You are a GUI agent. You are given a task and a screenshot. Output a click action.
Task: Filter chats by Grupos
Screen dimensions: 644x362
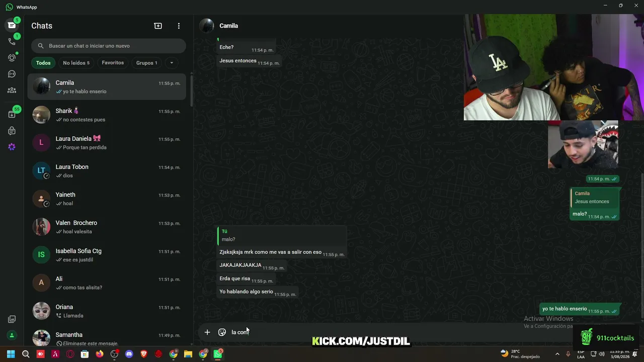click(147, 63)
